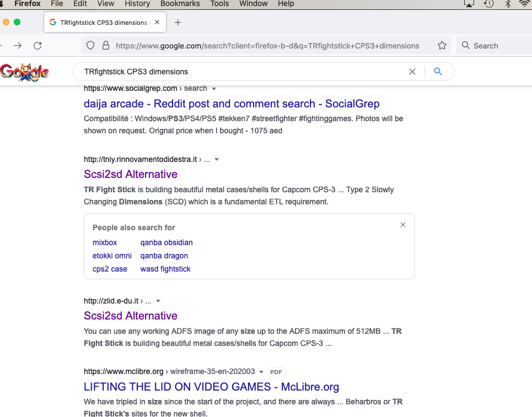Expand options arrow beside mclibre.org result
The width and height of the screenshot is (532, 417).
(261, 372)
